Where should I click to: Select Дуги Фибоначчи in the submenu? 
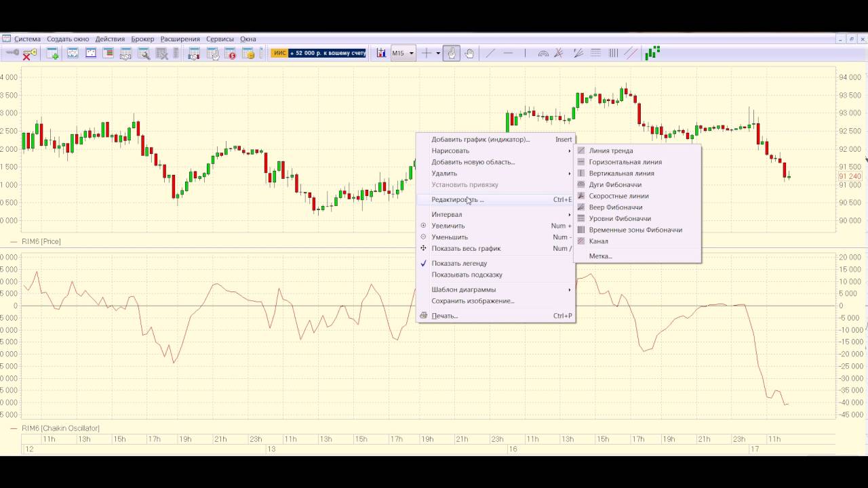click(x=637, y=184)
